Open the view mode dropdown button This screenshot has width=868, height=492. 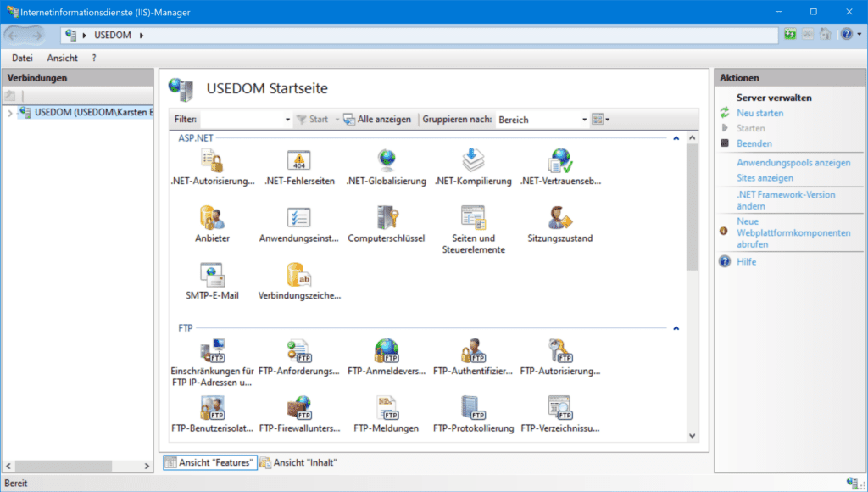click(x=601, y=119)
